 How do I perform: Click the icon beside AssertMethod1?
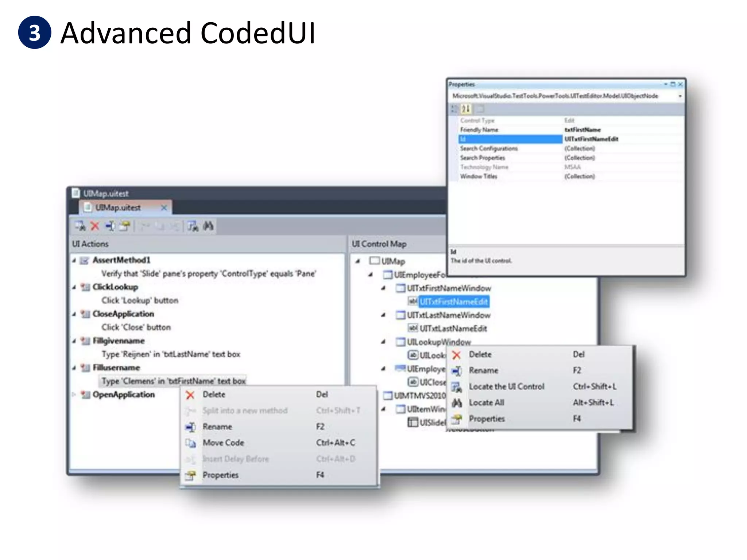click(85, 260)
